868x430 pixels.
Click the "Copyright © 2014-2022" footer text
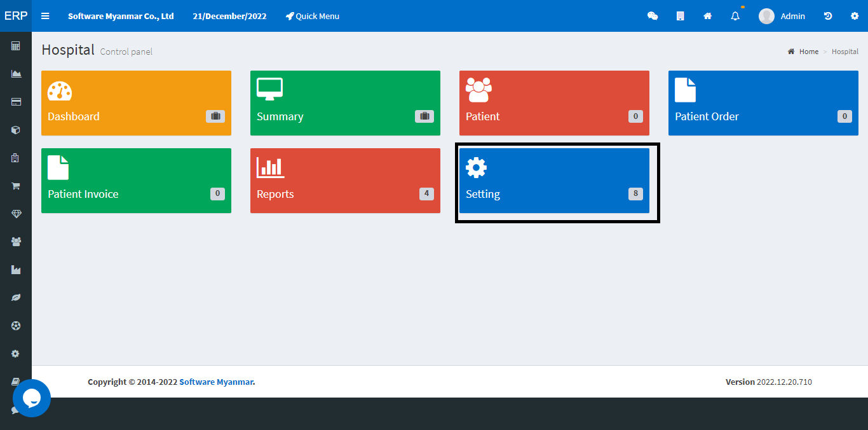(133, 382)
